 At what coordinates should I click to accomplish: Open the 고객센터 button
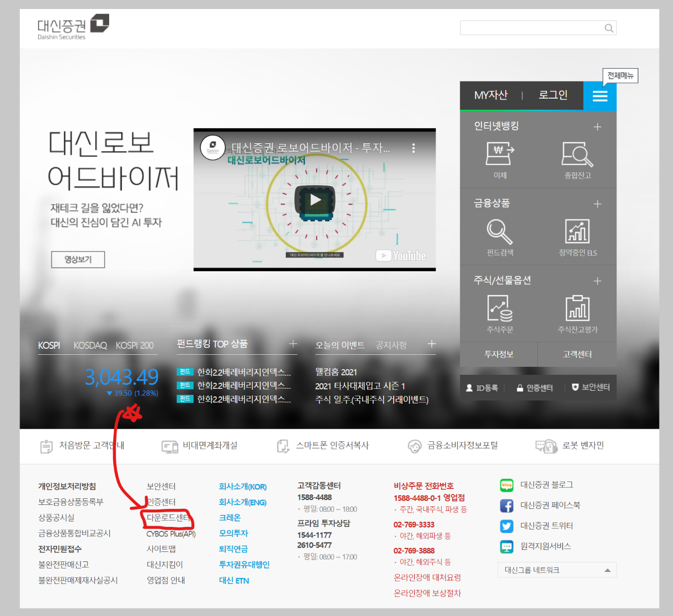click(x=577, y=354)
